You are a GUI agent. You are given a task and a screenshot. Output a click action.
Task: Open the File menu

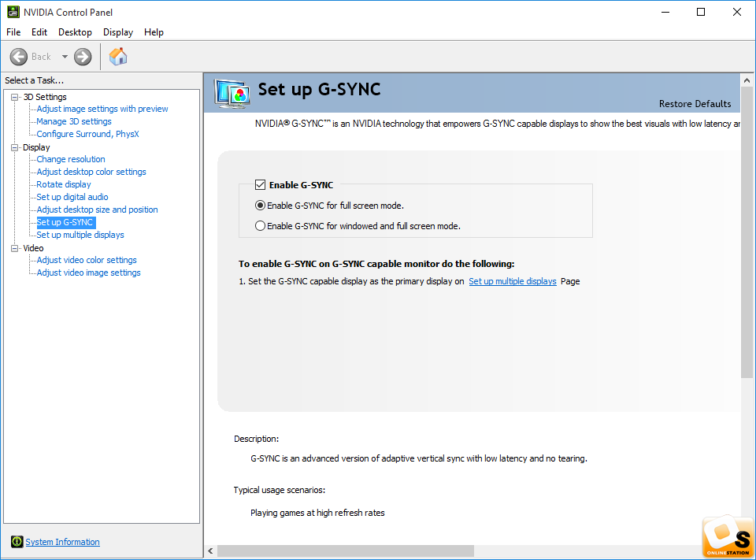click(x=13, y=32)
